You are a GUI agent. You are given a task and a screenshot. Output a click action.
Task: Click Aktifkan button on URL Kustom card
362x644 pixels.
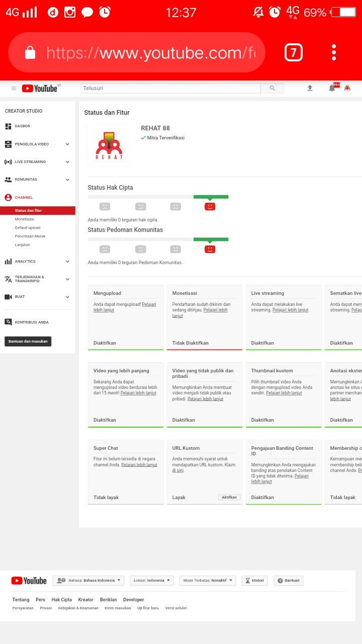pyautogui.click(x=229, y=497)
